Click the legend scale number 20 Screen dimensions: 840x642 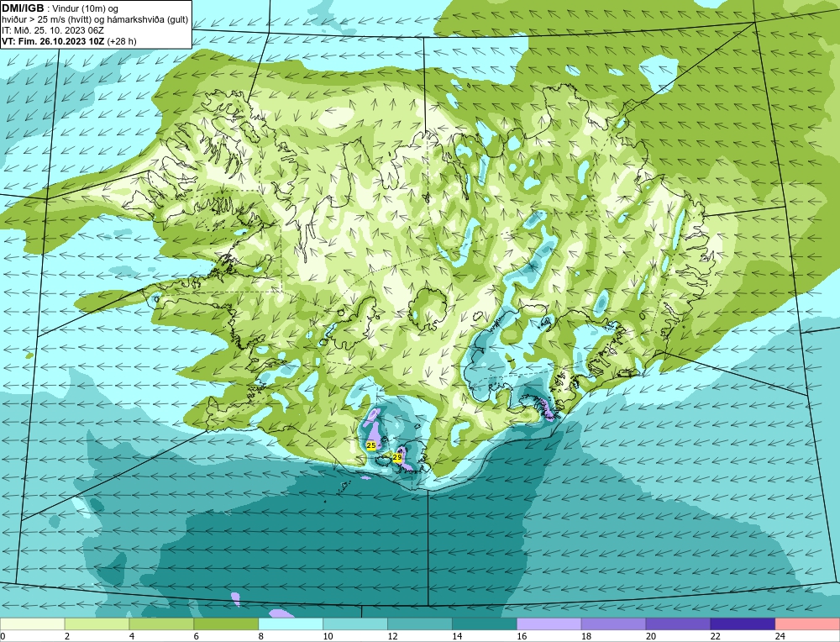click(x=651, y=636)
